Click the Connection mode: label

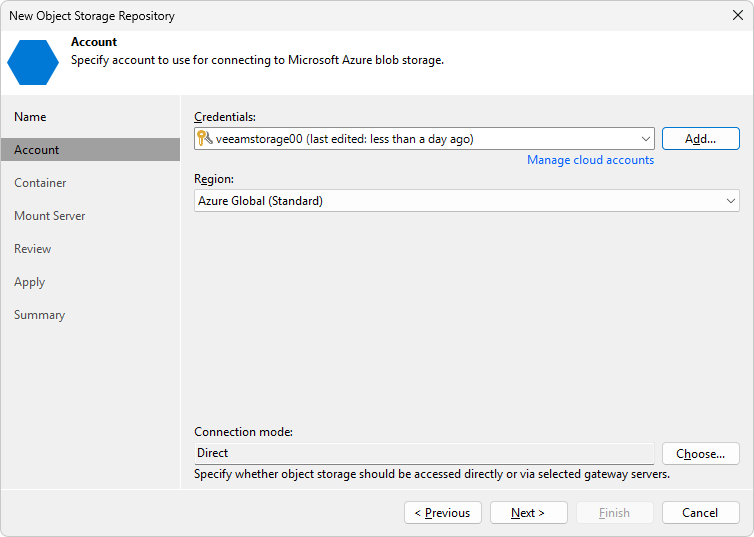pos(243,432)
